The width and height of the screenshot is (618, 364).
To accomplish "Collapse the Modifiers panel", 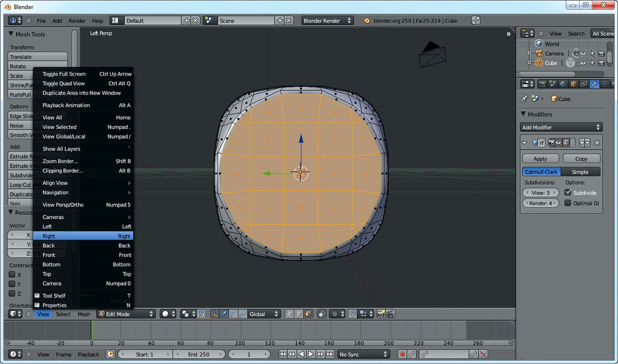I will [x=523, y=114].
